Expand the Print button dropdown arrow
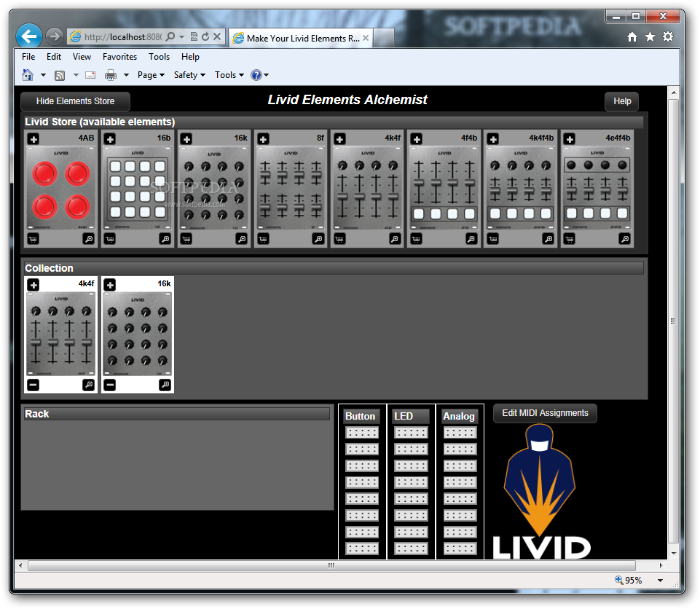This screenshot has height=609, width=700. 126,75
